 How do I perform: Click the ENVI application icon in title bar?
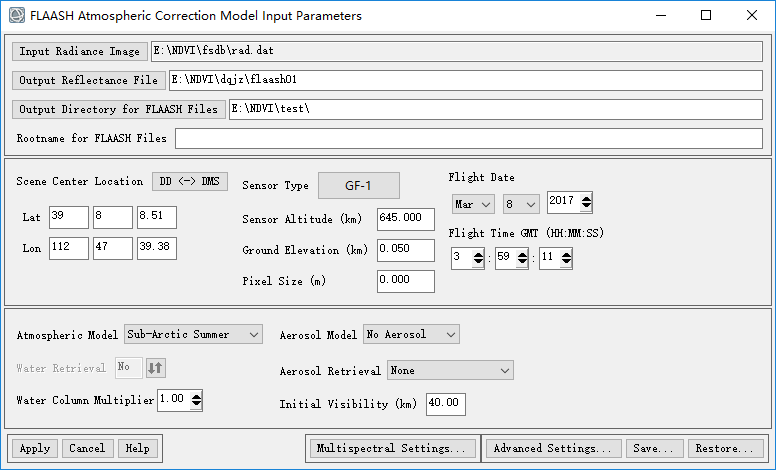click(16, 15)
